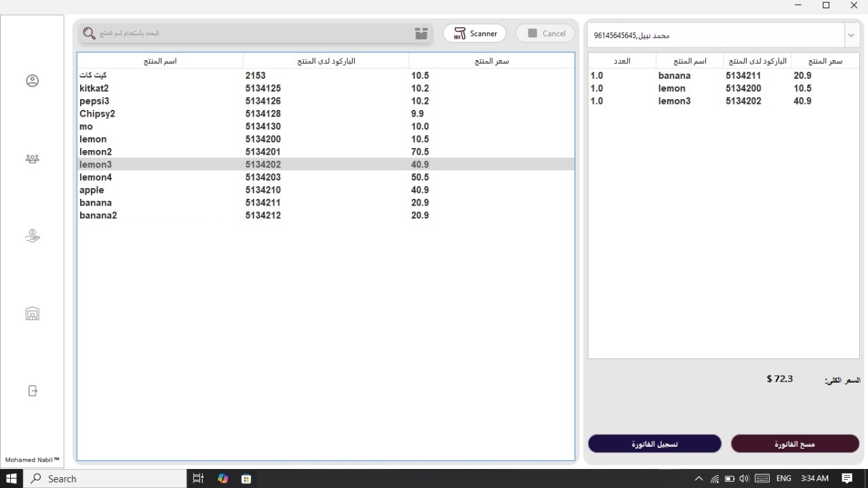Open the user profile sidebar icon
The height and width of the screenshot is (488, 868).
32,81
